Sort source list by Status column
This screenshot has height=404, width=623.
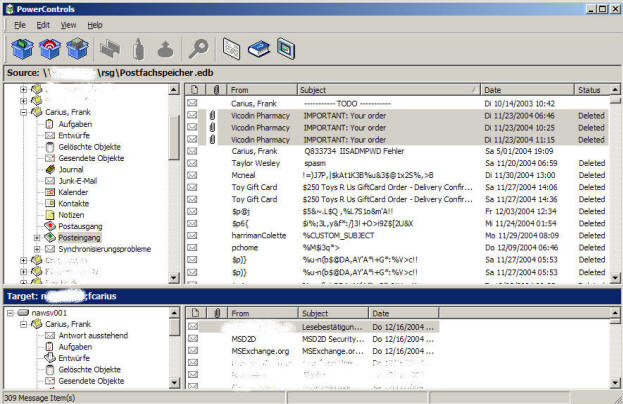pyautogui.click(x=592, y=90)
